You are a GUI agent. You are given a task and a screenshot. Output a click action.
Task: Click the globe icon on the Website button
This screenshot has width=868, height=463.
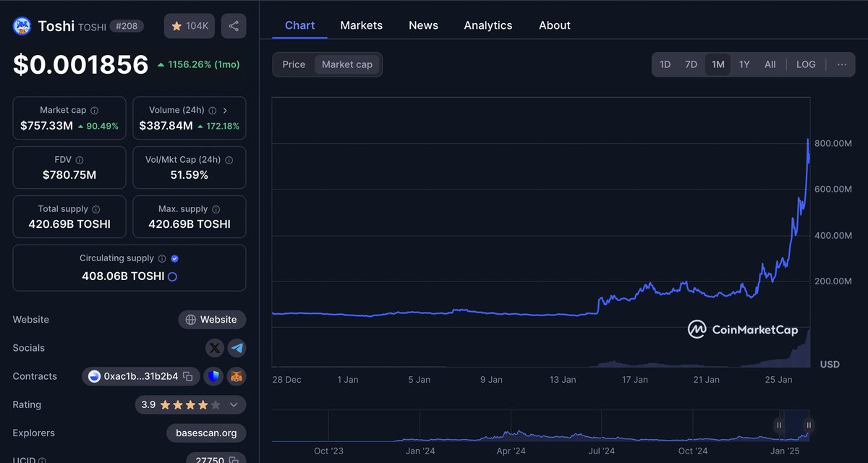coord(191,320)
